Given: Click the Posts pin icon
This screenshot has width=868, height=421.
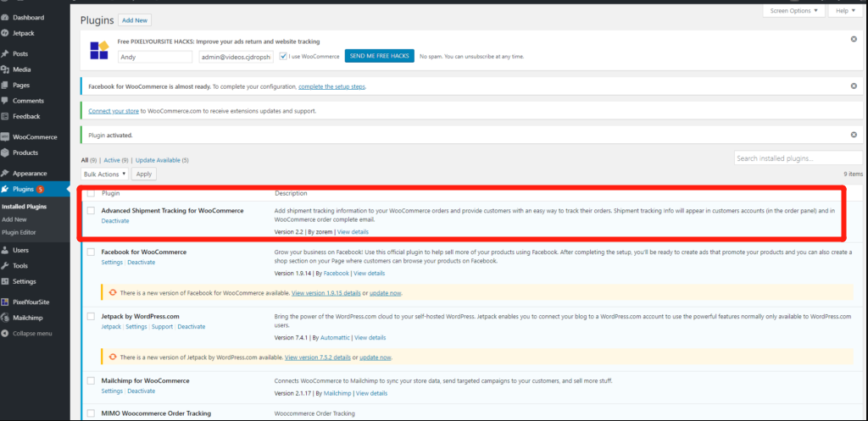Looking at the screenshot, I should (5, 54).
